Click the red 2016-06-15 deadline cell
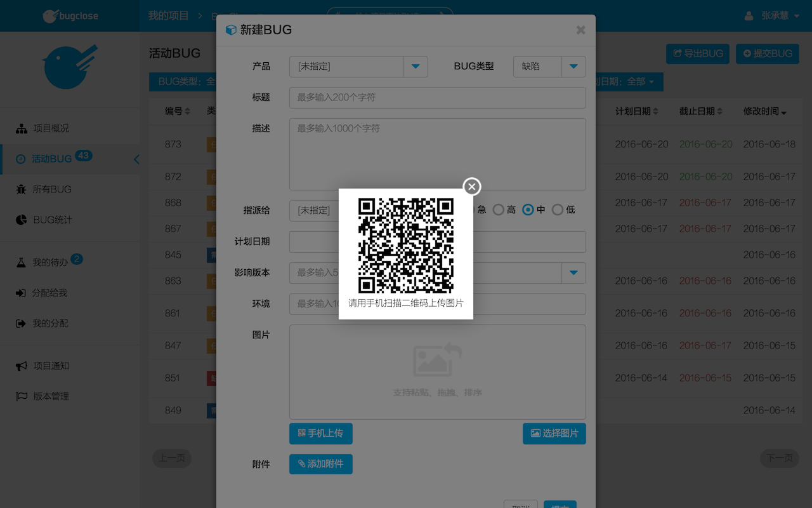812x508 pixels. click(x=705, y=378)
